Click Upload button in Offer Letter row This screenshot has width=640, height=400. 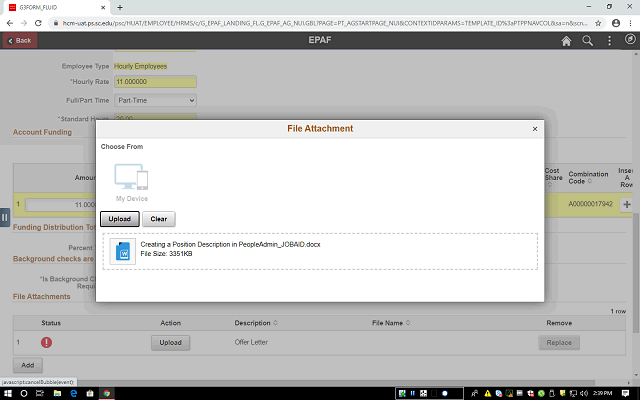[x=171, y=342]
